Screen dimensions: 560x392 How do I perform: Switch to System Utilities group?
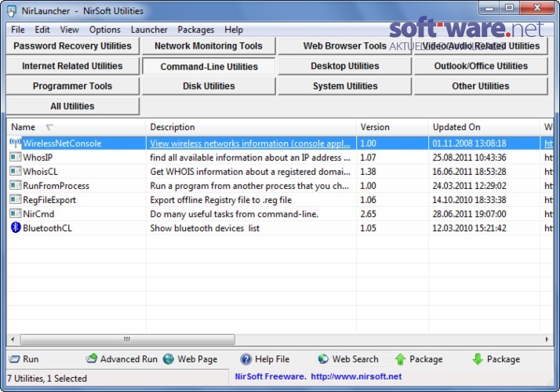pyautogui.click(x=345, y=86)
